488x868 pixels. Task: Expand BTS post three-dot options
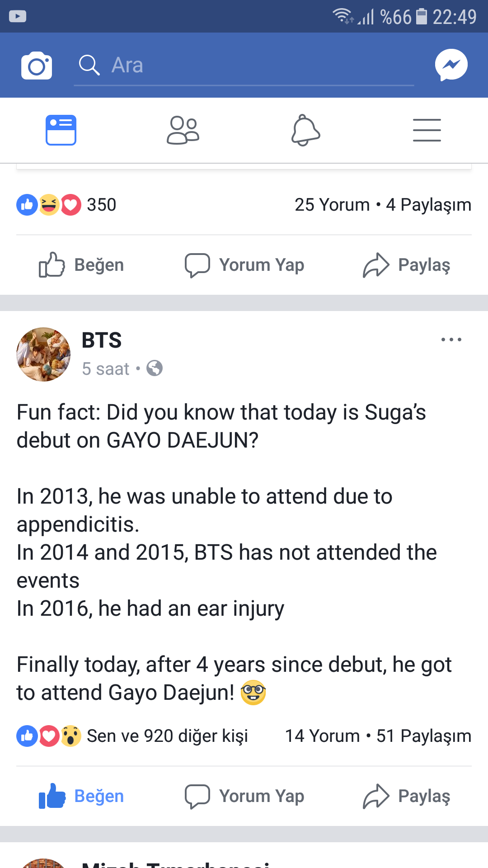[x=451, y=340]
